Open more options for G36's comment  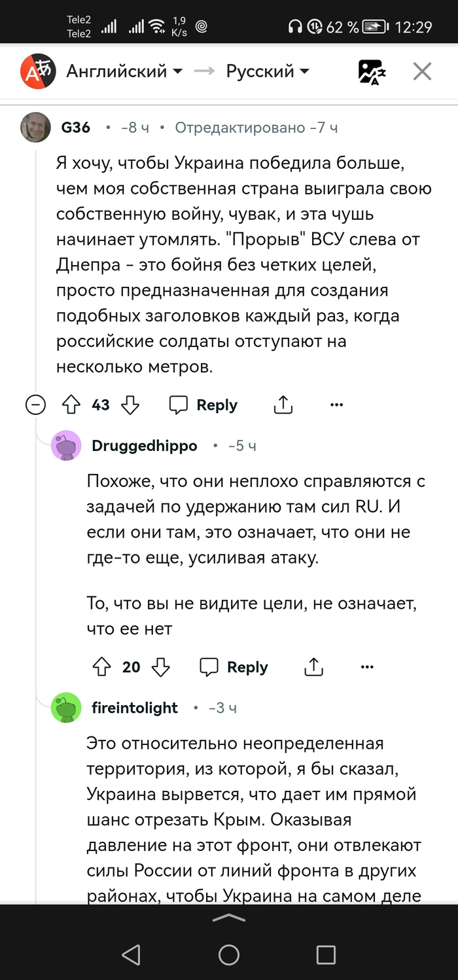pos(336,405)
